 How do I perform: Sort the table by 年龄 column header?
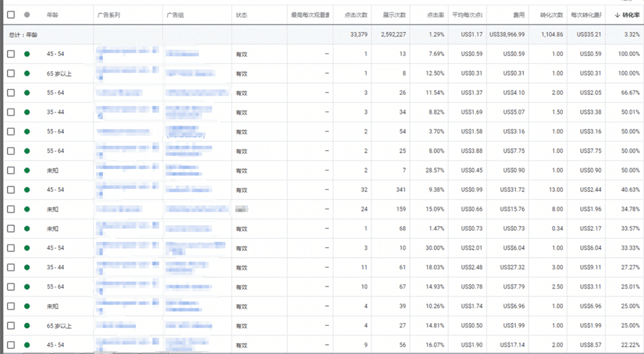coord(52,14)
